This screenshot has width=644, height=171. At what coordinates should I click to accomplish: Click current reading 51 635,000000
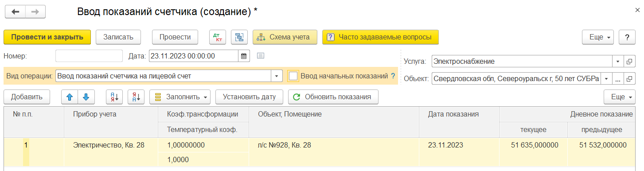pos(534,145)
